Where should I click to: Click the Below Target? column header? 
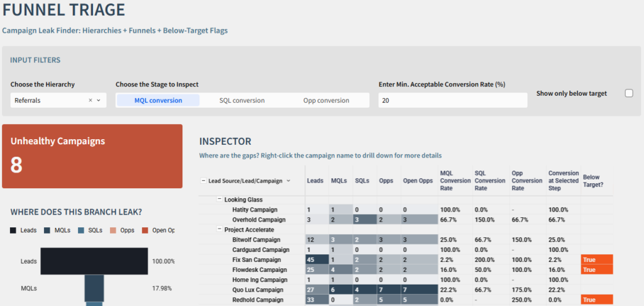[592, 181]
